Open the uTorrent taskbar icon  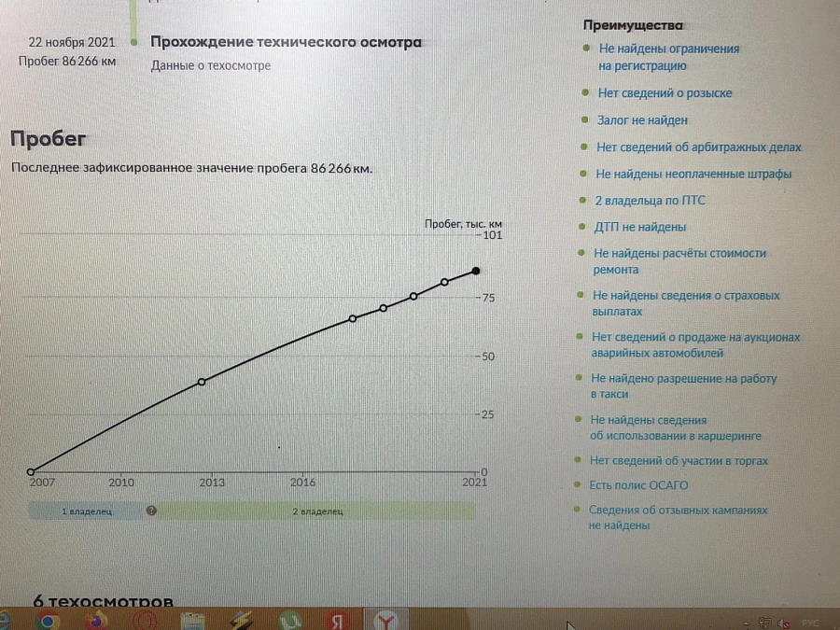point(291,622)
